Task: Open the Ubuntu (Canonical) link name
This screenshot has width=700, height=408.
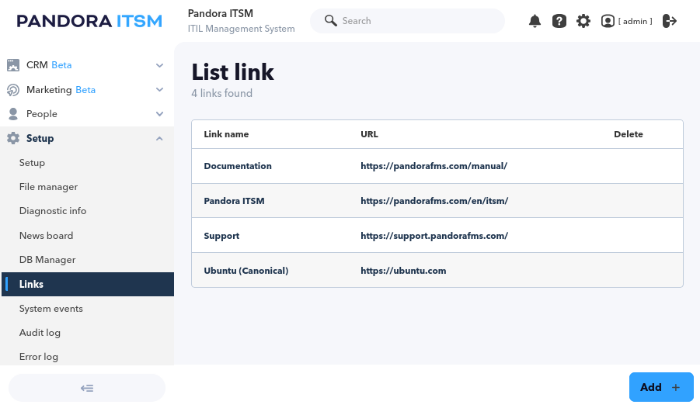Action: click(246, 271)
